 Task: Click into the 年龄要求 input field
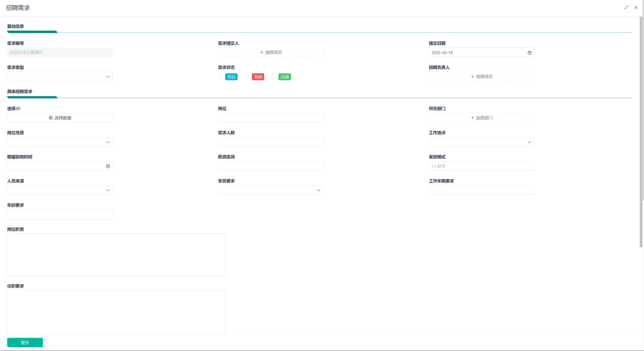(x=60, y=214)
